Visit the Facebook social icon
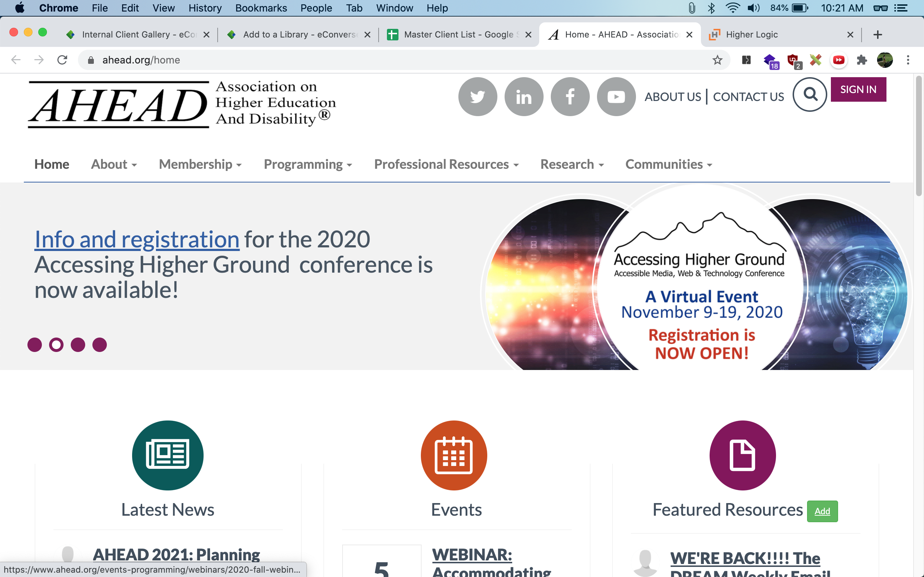This screenshot has width=924, height=577. 570,97
